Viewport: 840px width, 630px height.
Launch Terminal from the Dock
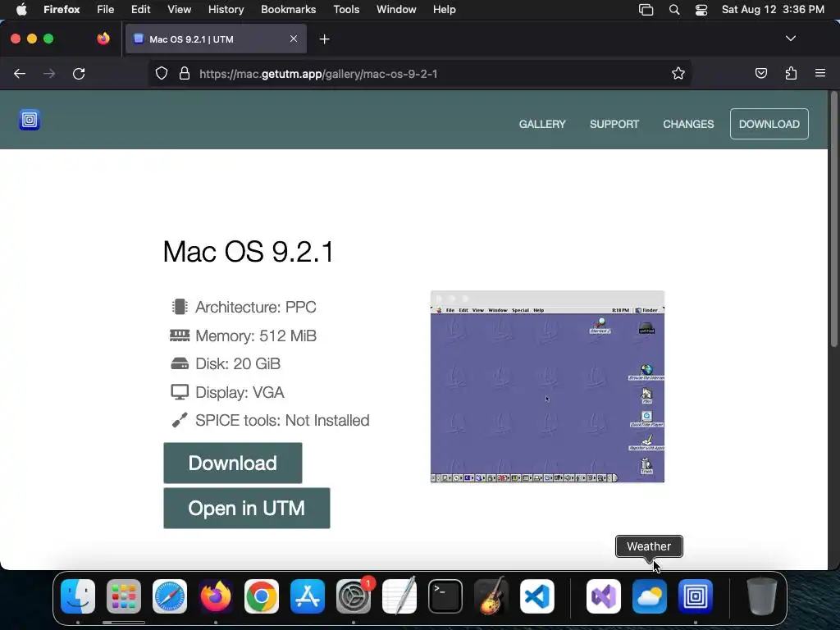pyautogui.click(x=445, y=596)
